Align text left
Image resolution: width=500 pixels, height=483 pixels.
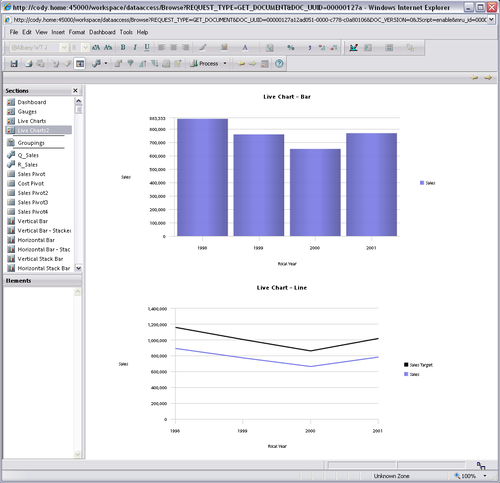pos(161,47)
